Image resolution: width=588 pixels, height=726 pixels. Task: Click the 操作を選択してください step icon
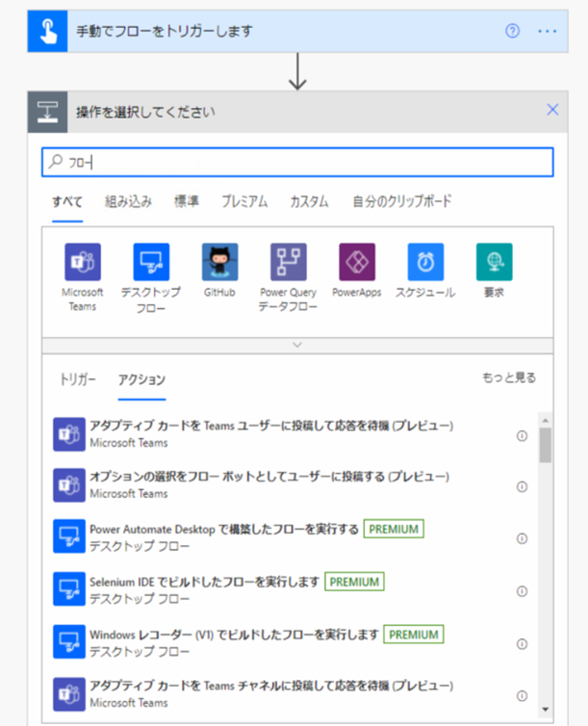click(x=48, y=112)
